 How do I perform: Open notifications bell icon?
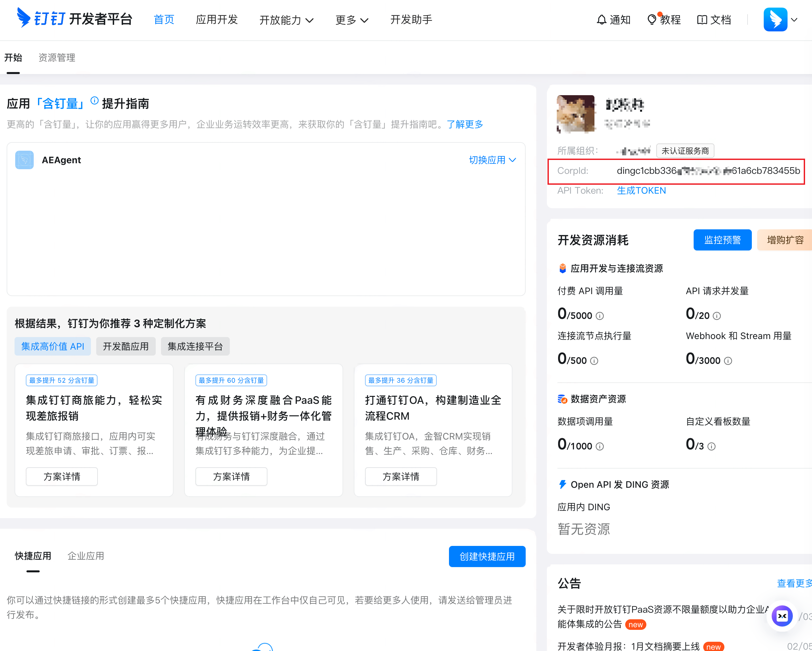[x=601, y=19]
